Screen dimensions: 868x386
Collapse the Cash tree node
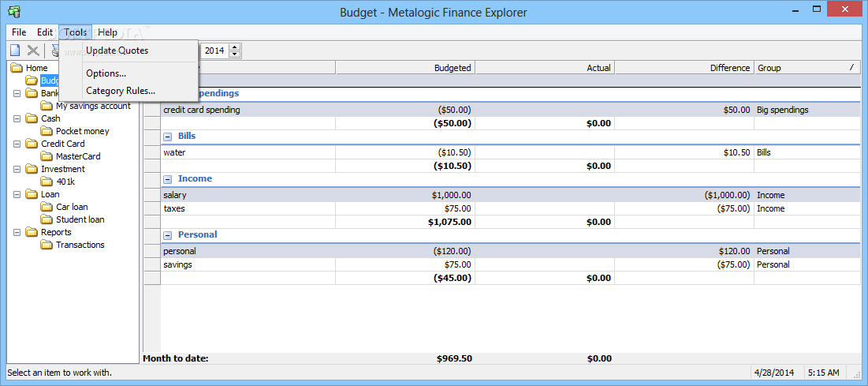tap(17, 118)
